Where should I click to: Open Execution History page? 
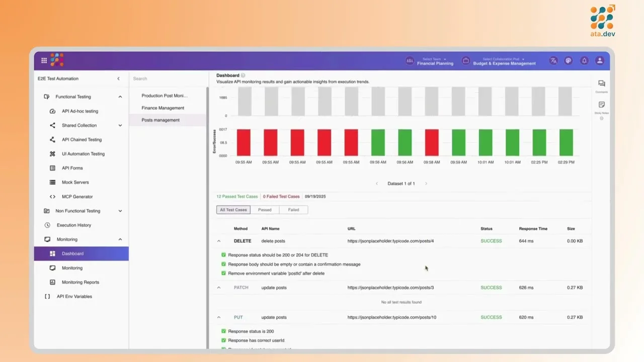(x=73, y=225)
